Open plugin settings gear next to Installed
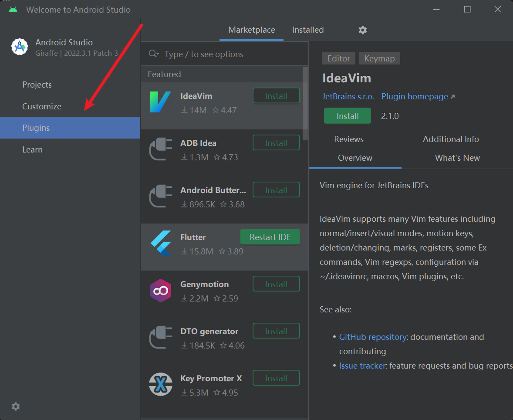The height and width of the screenshot is (420, 513). pos(362,30)
